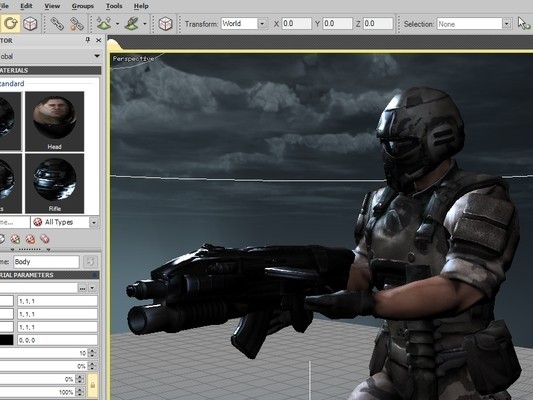The width and height of the screenshot is (533, 400).
Task: Select the Head material thumbnail
Action: pos(54,121)
